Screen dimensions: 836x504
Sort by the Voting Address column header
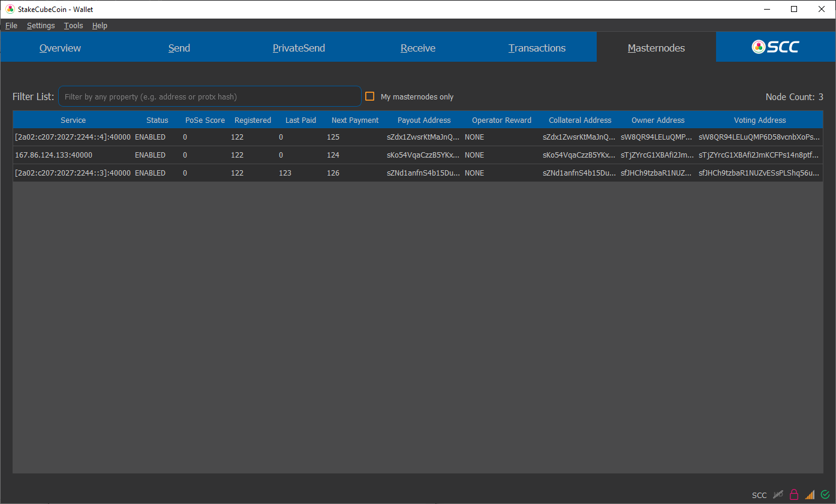click(x=760, y=120)
